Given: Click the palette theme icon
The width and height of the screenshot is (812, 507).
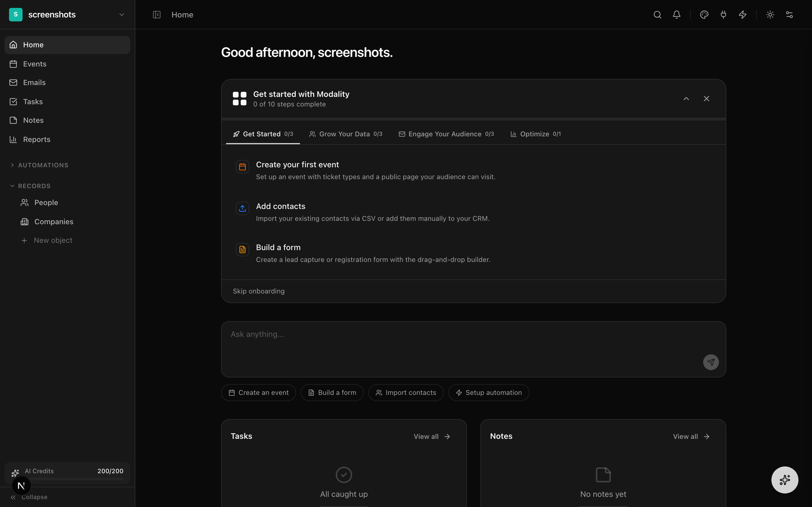Looking at the screenshot, I should point(704,15).
